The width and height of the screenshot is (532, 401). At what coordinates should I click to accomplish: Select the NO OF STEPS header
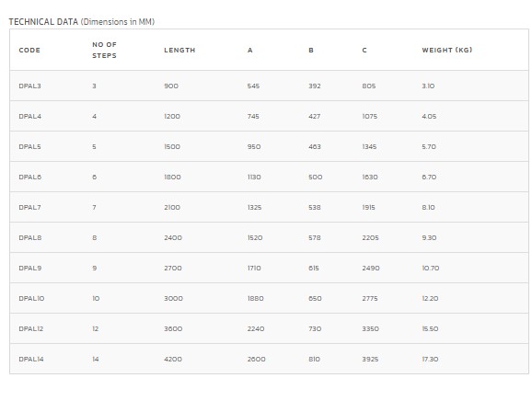pyautogui.click(x=105, y=51)
